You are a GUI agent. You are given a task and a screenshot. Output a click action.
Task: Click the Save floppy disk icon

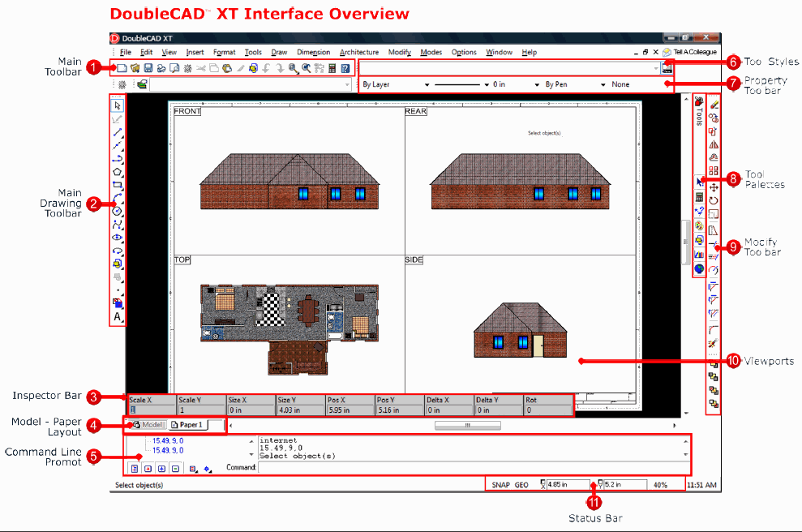(148, 68)
